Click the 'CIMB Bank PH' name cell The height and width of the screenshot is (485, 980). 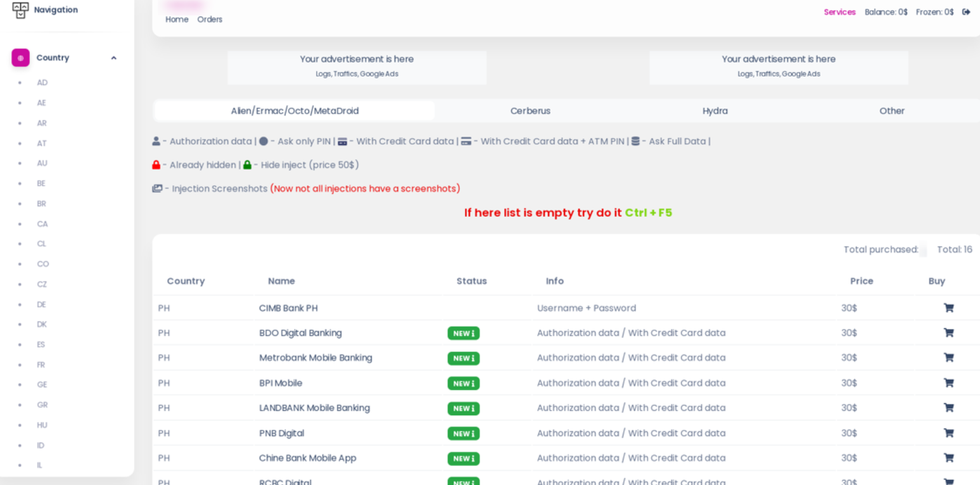tap(288, 309)
